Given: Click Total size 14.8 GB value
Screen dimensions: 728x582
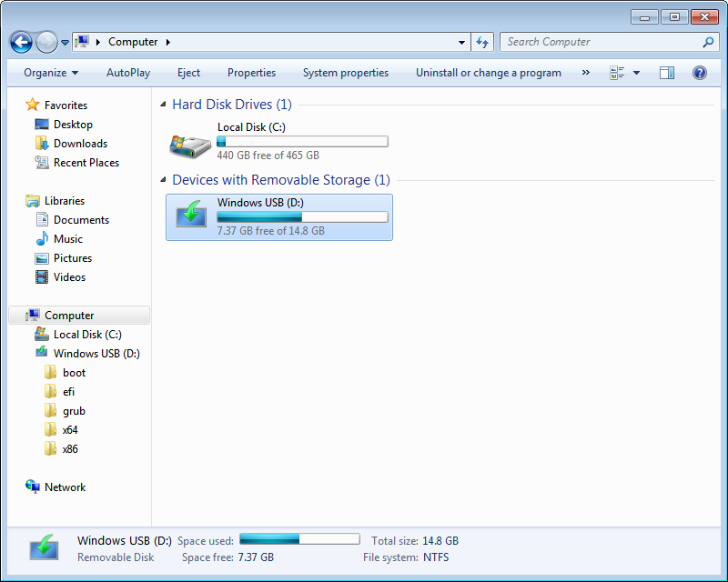Looking at the screenshot, I should pyautogui.click(x=440, y=541).
